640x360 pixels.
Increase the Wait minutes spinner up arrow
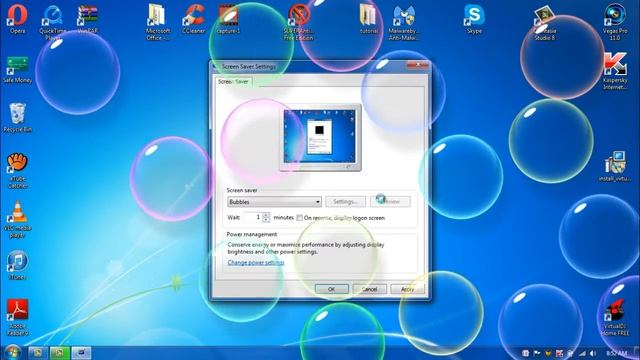click(266, 215)
